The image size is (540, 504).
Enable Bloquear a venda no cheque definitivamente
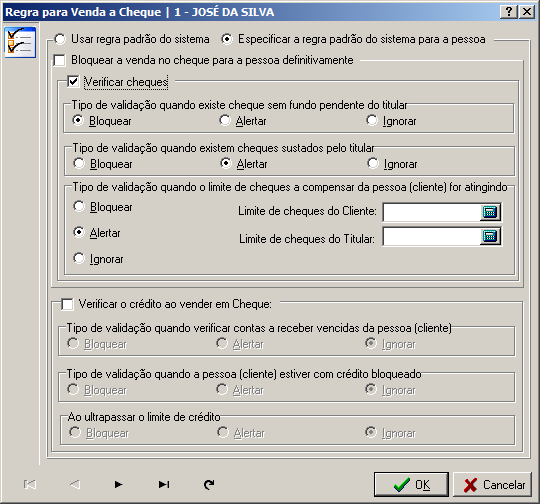click(x=60, y=60)
